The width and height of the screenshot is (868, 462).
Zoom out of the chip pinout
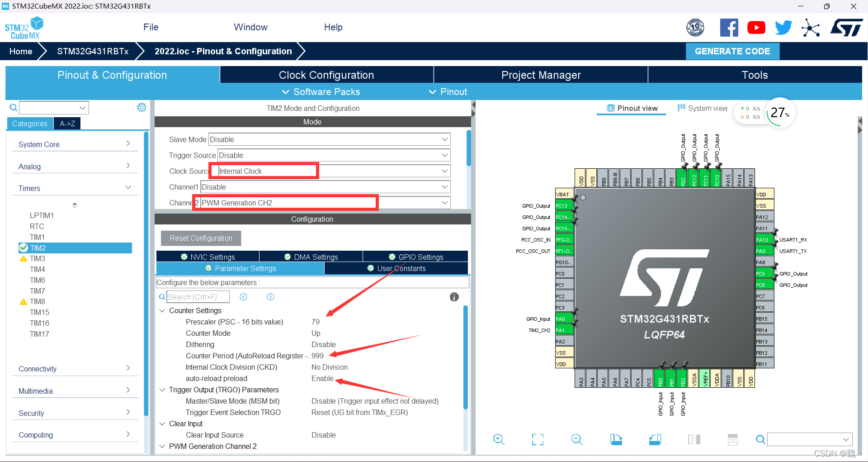click(577, 439)
